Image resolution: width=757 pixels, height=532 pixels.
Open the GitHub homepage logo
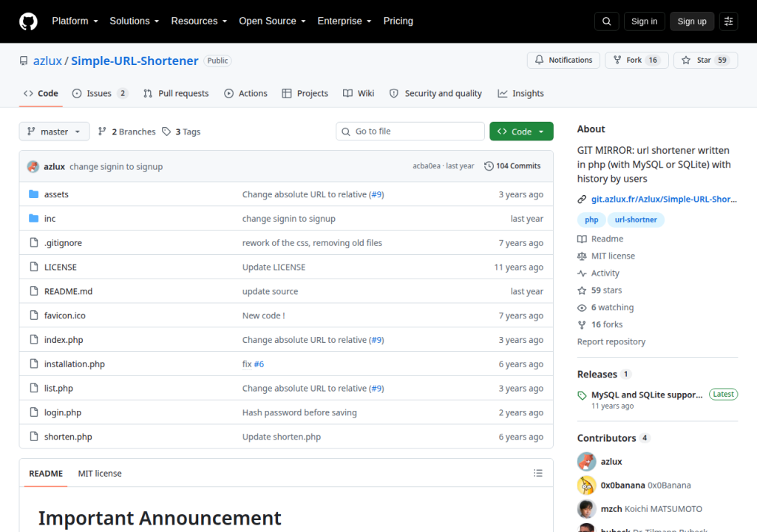coord(28,21)
